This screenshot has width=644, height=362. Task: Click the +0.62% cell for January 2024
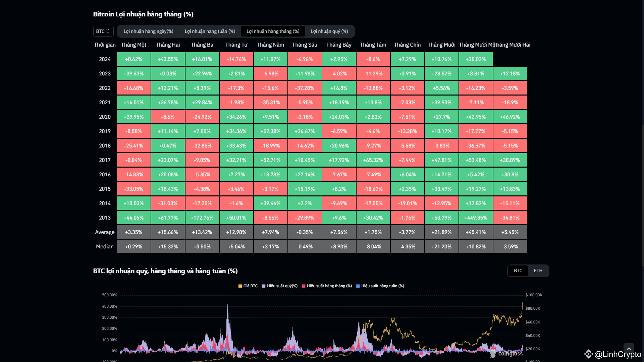point(133,59)
